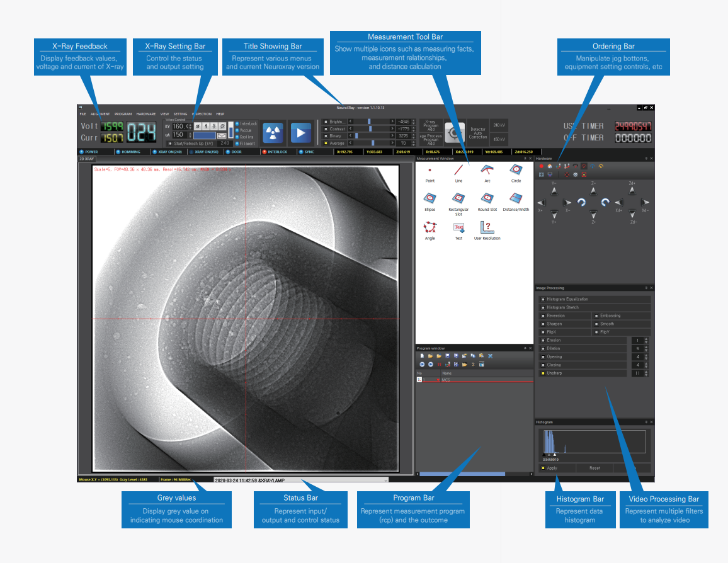Open the PROGRAM menu

(123, 114)
